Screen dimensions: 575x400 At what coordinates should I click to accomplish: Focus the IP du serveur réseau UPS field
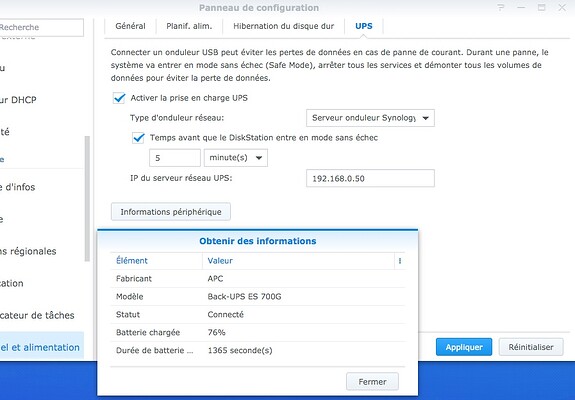pyautogui.click(x=370, y=178)
